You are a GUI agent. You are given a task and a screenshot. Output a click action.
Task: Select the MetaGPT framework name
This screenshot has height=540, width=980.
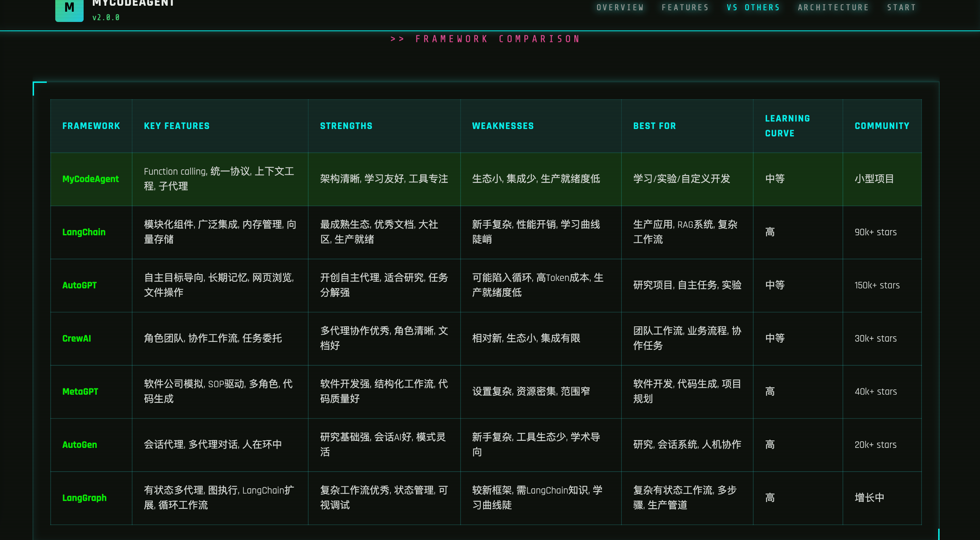tap(80, 392)
